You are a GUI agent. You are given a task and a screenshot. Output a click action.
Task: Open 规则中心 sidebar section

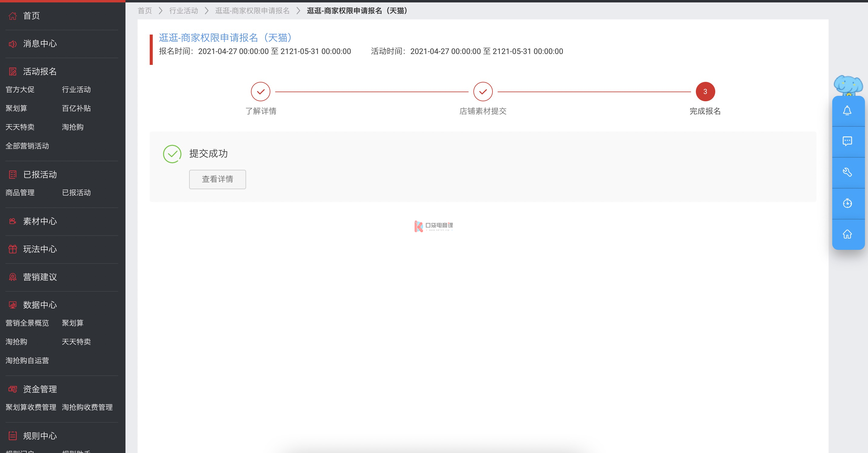tap(40, 436)
